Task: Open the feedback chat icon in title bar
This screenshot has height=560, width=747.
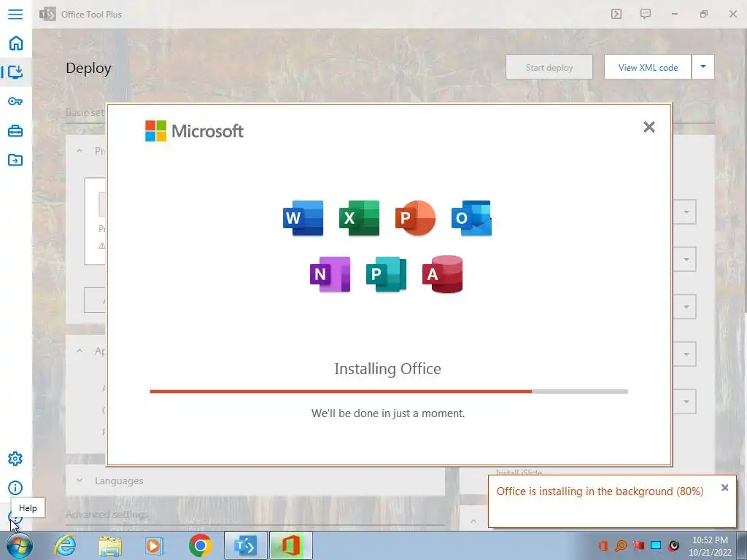Action: tap(646, 14)
